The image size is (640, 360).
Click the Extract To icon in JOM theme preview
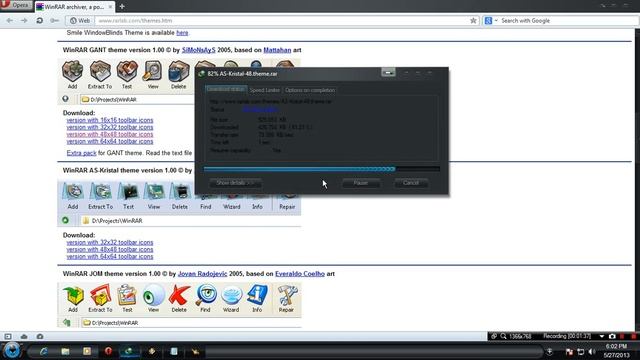pos(100,296)
